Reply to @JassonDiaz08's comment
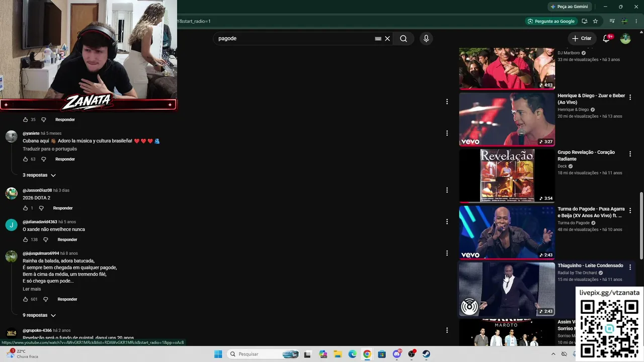The width and height of the screenshot is (644, 362). pos(63,208)
